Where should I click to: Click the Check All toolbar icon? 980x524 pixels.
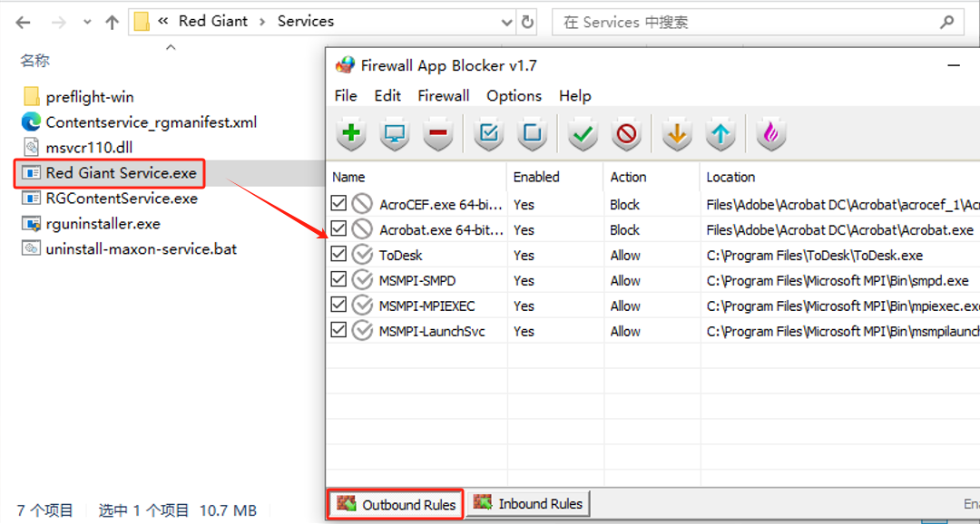click(x=489, y=133)
